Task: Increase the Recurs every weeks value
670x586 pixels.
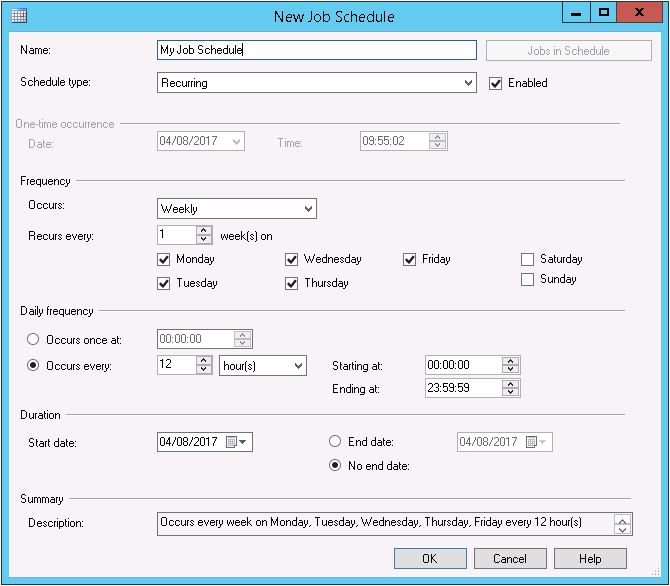Action: click(204, 231)
